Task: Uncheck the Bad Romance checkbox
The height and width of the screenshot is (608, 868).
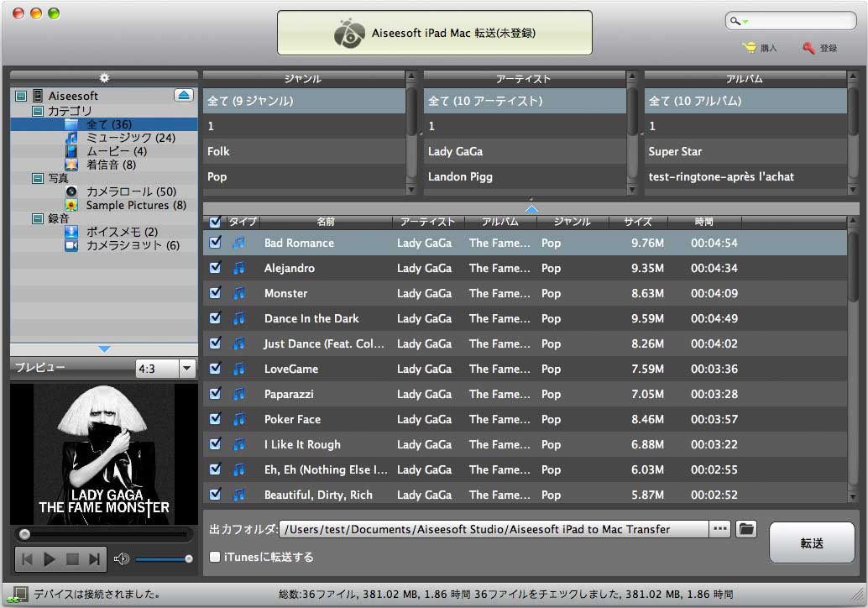Action: 216,243
